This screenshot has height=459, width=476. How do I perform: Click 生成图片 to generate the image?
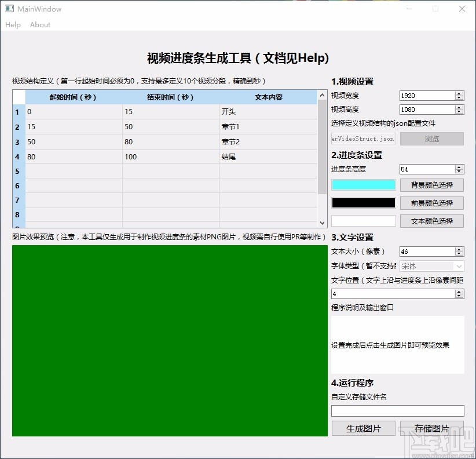pos(363,428)
